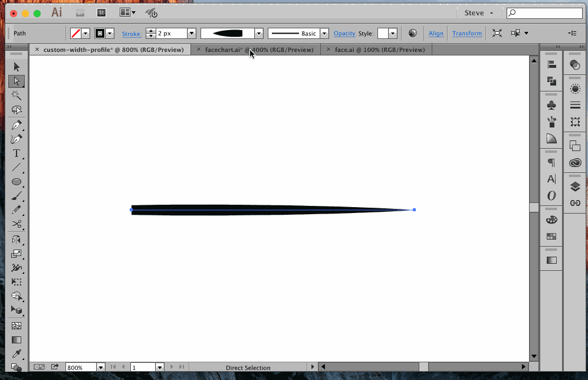Select the Warp tool

17,268
